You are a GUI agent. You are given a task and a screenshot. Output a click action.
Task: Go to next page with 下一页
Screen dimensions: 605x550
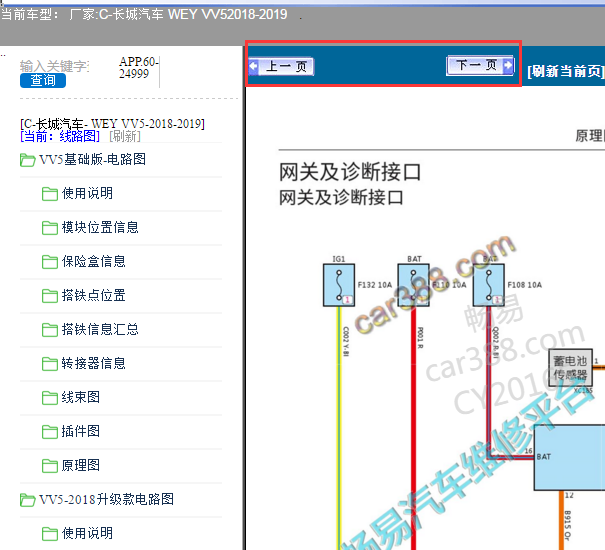tap(480, 65)
